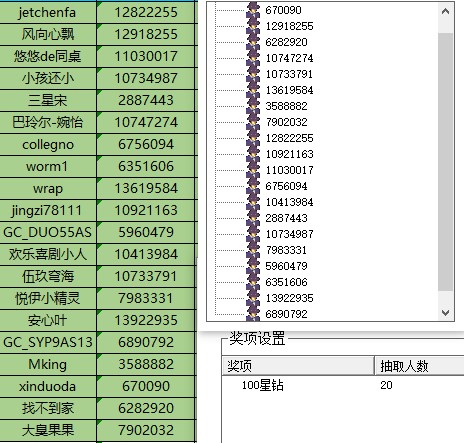
Task: Select the user icon beside 11030017 in list
Action: [253, 170]
